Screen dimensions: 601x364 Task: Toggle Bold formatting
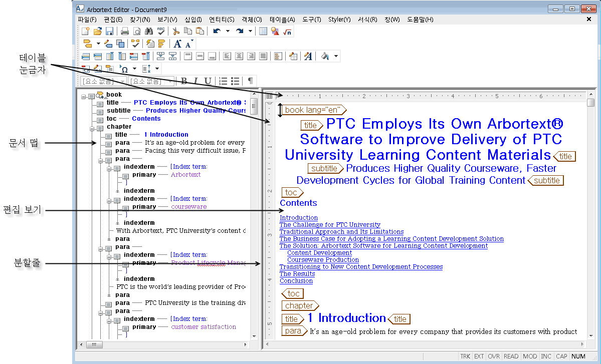[x=184, y=81]
